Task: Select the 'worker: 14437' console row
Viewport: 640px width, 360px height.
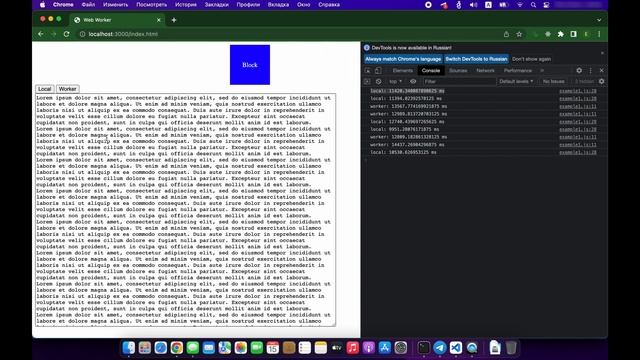Action: coord(483,145)
